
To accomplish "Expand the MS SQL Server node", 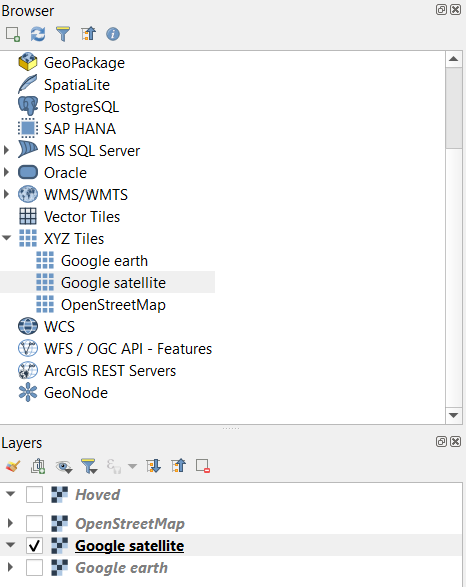I will click(x=6, y=150).
